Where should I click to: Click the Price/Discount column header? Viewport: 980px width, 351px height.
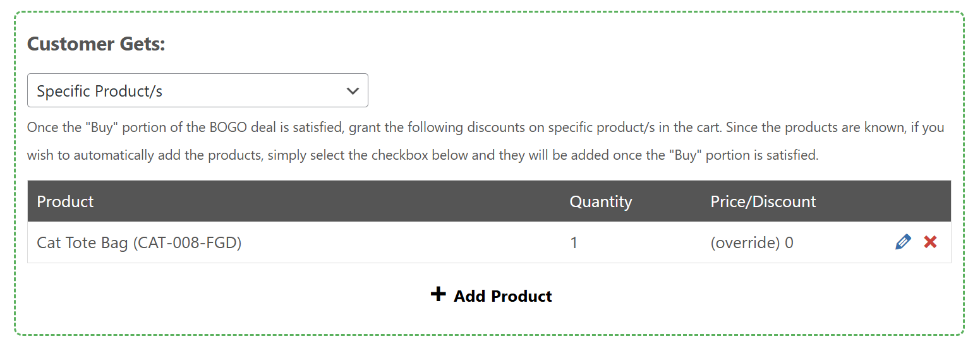click(763, 201)
